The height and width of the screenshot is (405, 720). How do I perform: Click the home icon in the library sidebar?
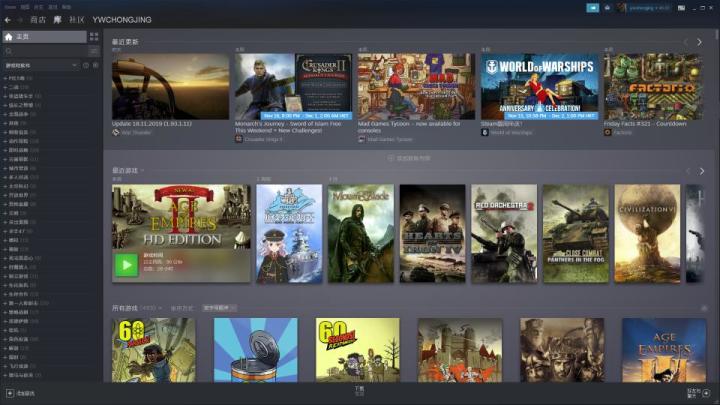click(x=9, y=37)
